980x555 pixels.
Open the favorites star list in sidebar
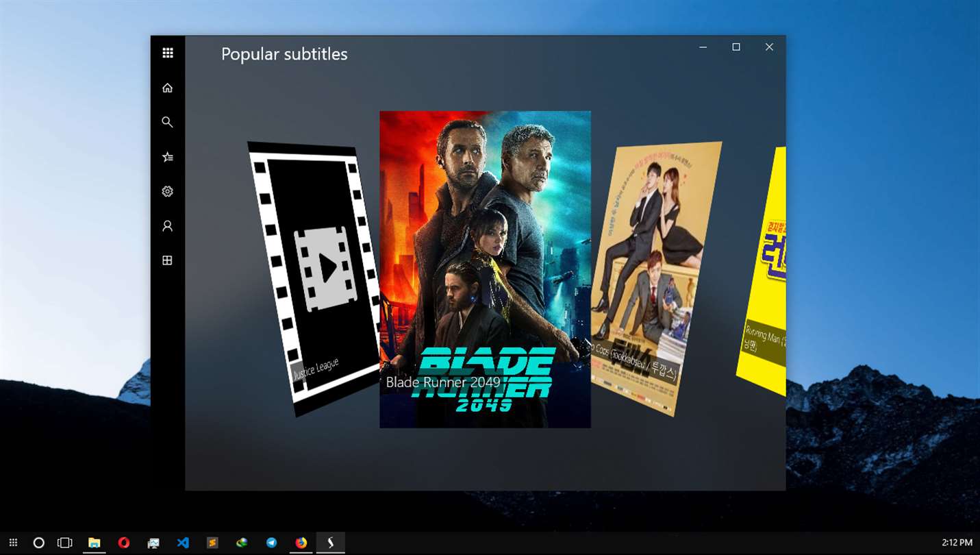point(167,157)
